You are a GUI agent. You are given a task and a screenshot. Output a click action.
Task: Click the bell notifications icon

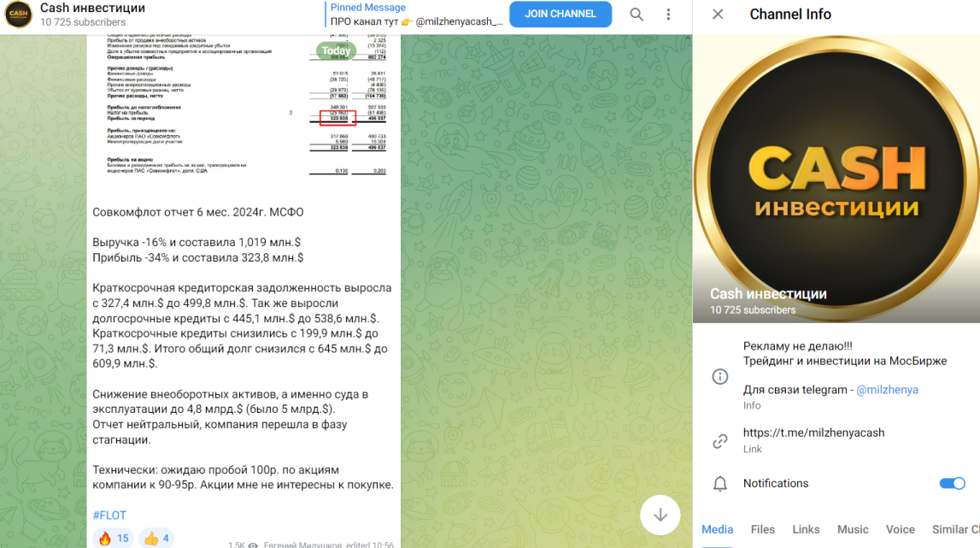coord(720,484)
